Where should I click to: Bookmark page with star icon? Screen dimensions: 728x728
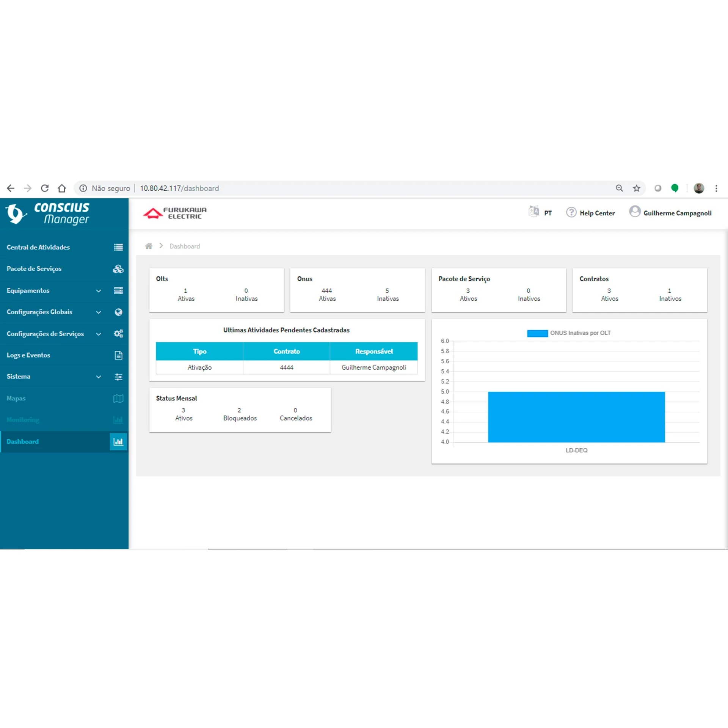[637, 188]
